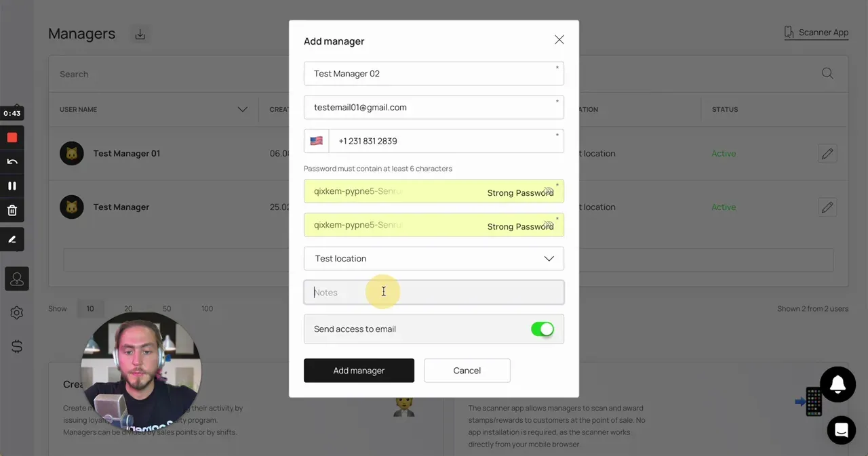Show password in first password field
Viewport: 868px width, 456px height.
(x=549, y=190)
